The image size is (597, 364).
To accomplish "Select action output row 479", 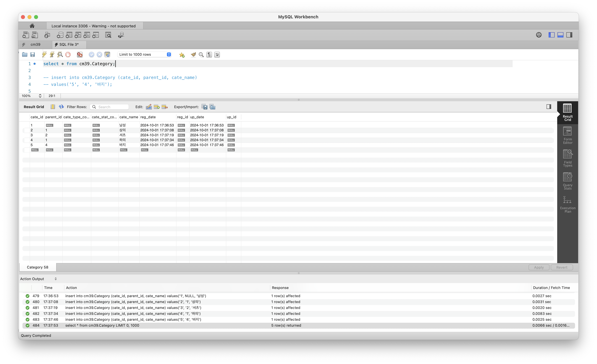I will click(298, 296).
